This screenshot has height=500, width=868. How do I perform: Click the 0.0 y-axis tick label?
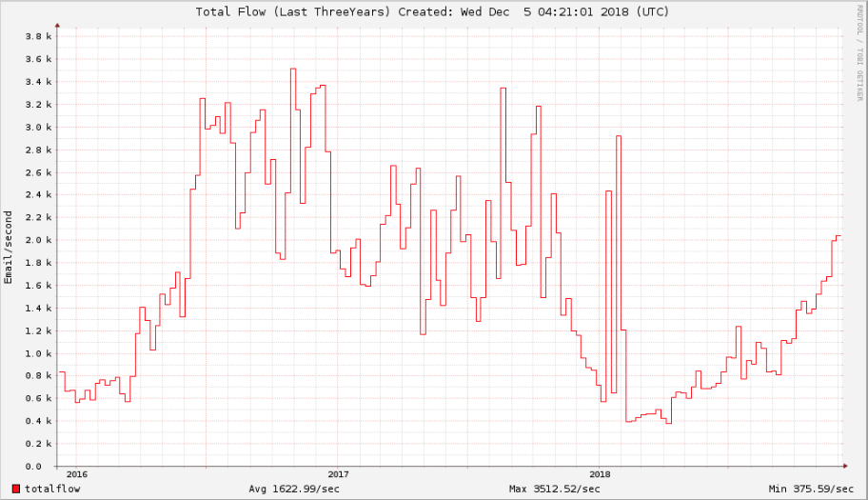33,467
